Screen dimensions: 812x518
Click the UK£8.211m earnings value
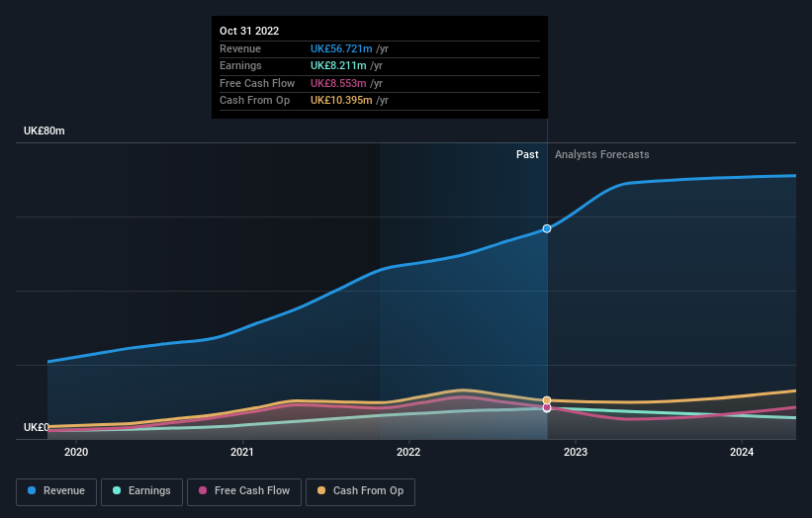coord(338,65)
